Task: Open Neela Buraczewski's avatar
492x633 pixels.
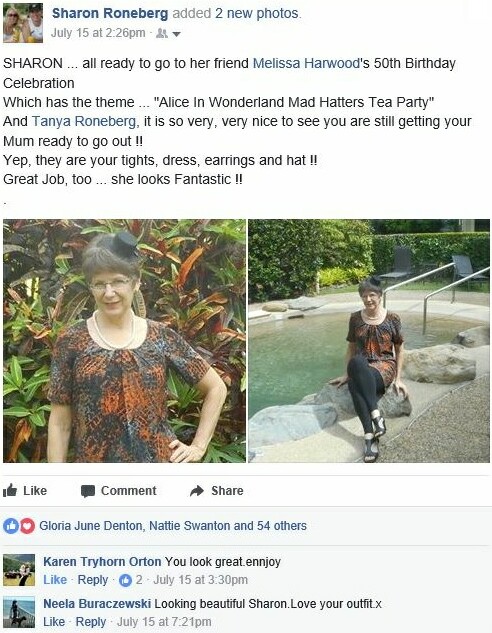Action: [x=19, y=612]
